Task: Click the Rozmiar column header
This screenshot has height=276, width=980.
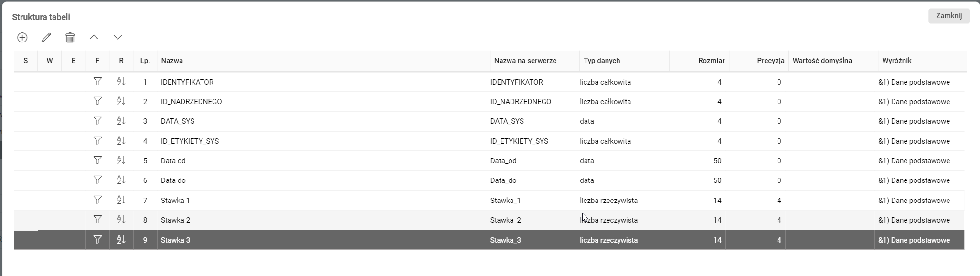Action: pyautogui.click(x=711, y=61)
